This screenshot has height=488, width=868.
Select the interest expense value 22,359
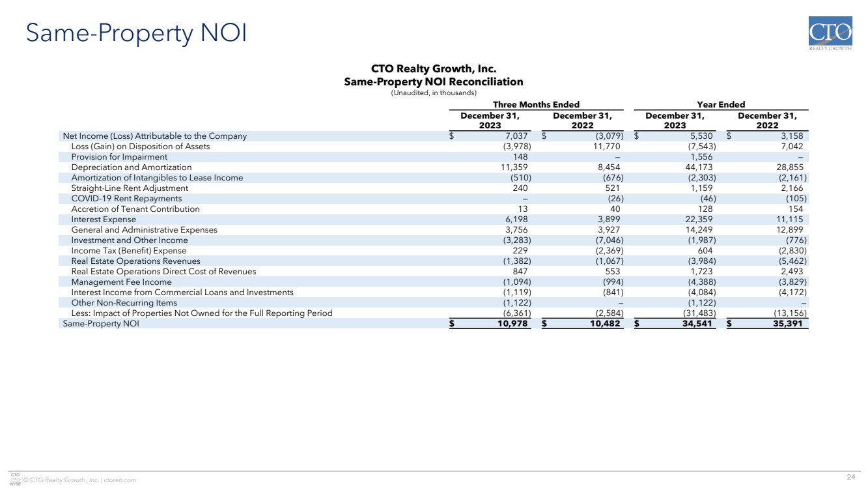pyautogui.click(x=698, y=220)
